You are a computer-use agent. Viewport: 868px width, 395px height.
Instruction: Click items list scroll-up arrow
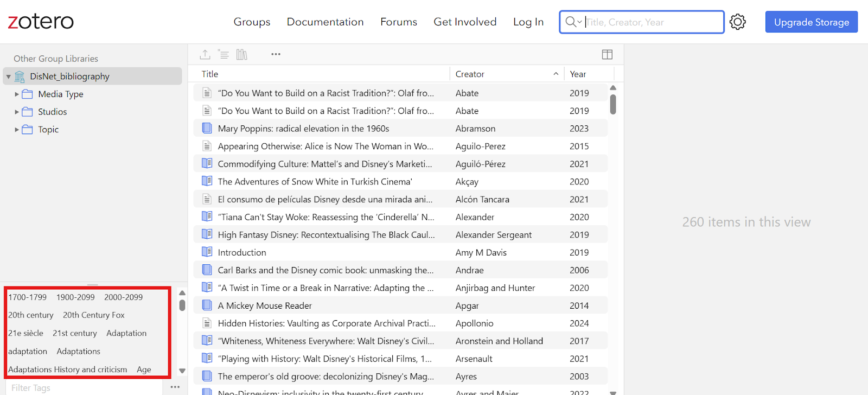tap(613, 88)
